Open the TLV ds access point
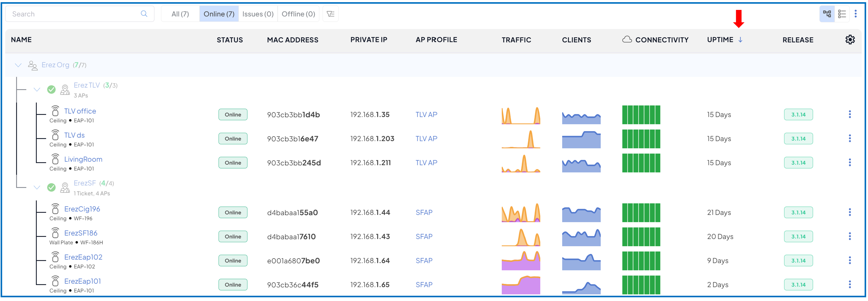 click(75, 135)
